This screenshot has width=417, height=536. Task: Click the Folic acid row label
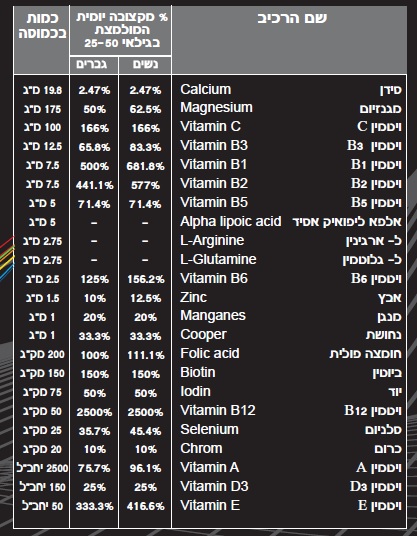(x=210, y=353)
